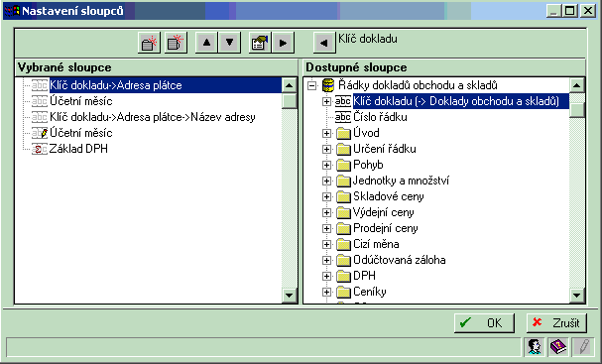Cancel with the Zrušit button

tap(556, 323)
